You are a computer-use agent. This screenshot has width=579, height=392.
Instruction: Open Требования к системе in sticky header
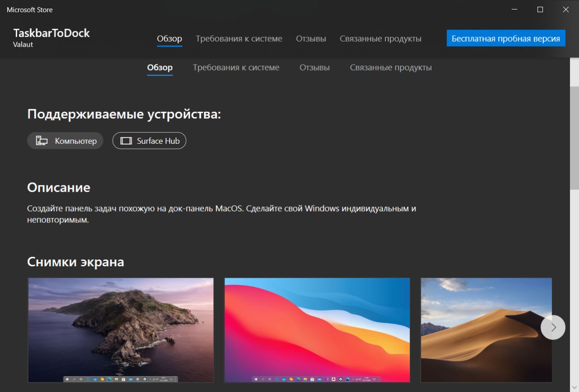pyautogui.click(x=239, y=39)
